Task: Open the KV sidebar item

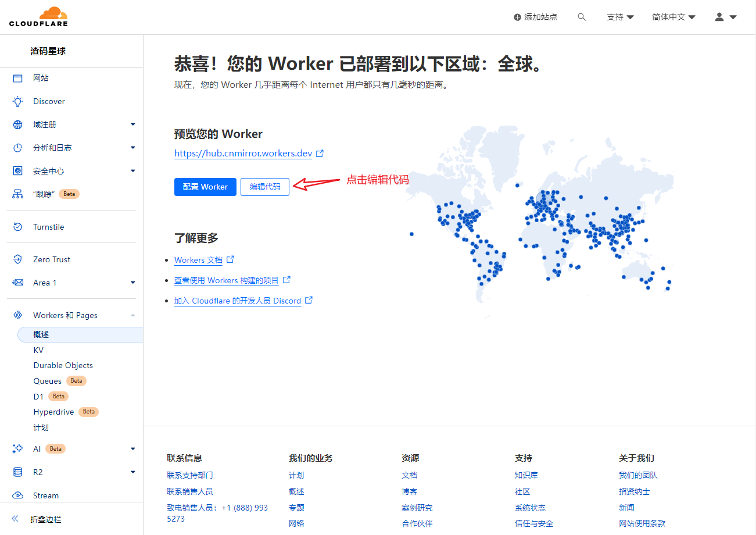Action: 38,350
